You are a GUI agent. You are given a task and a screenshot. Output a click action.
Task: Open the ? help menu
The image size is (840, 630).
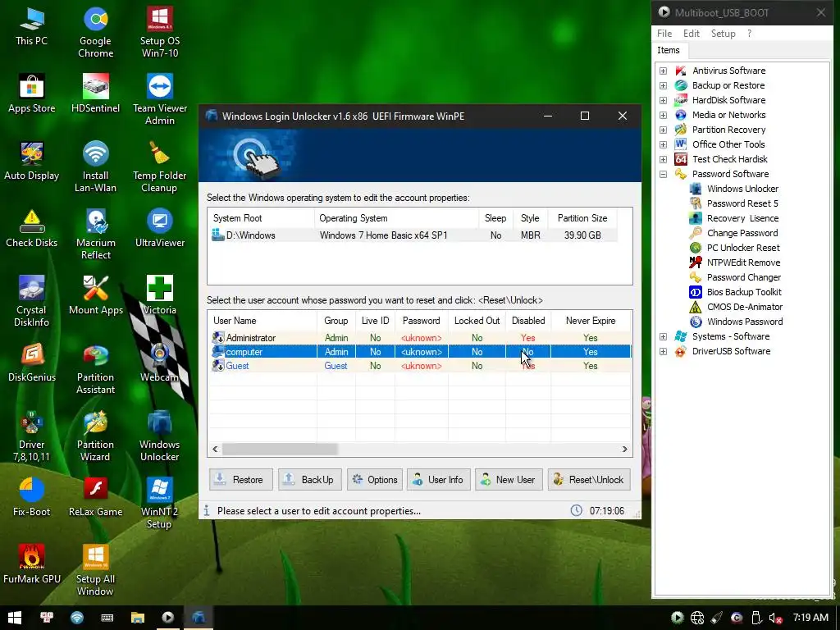750,33
